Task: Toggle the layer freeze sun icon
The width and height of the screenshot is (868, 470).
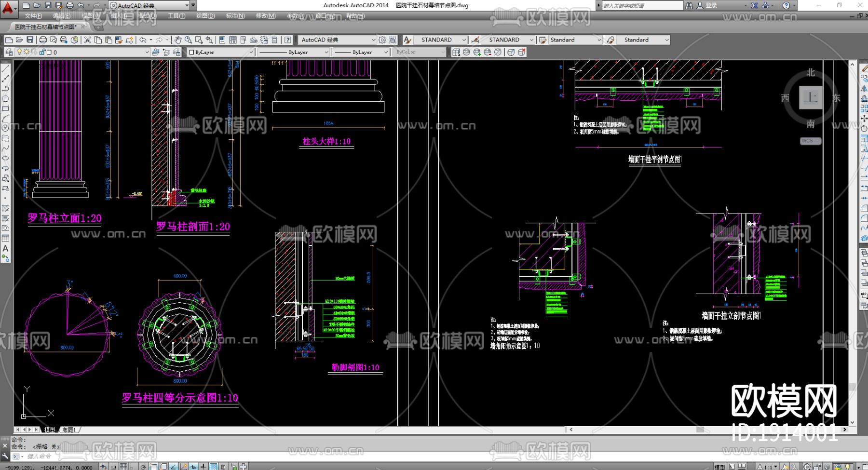Action: (x=27, y=52)
